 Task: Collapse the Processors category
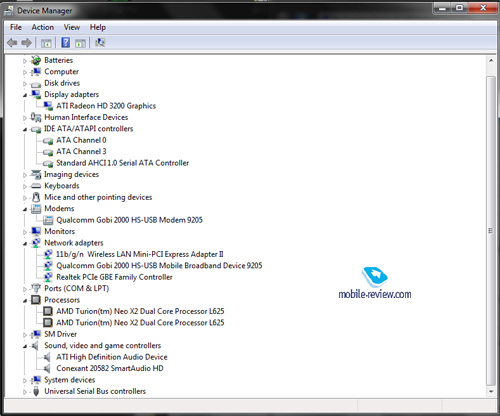tap(25, 301)
